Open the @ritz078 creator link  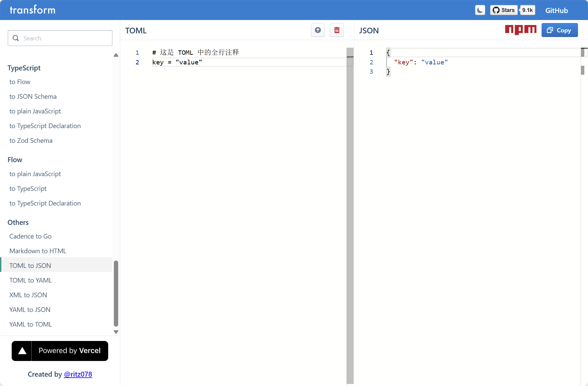(78, 374)
